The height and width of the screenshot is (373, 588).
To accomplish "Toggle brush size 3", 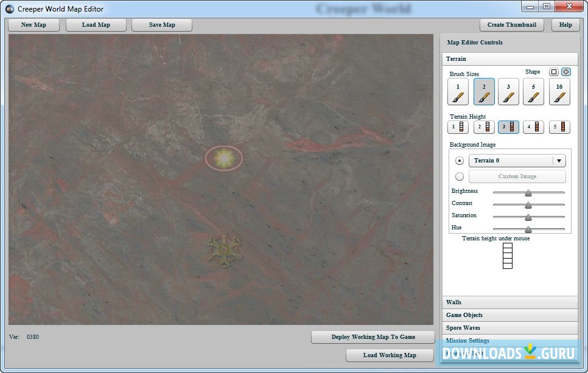I will pos(508,92).
